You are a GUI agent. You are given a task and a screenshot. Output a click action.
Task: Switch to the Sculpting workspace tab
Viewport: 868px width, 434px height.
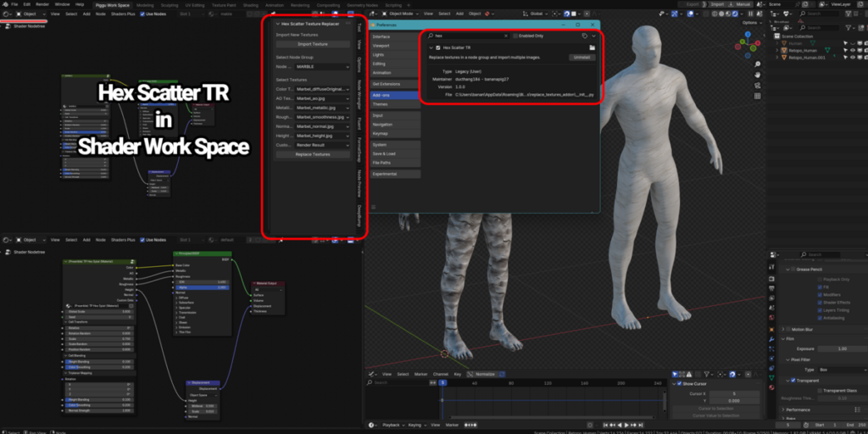[x=170, y=5]
